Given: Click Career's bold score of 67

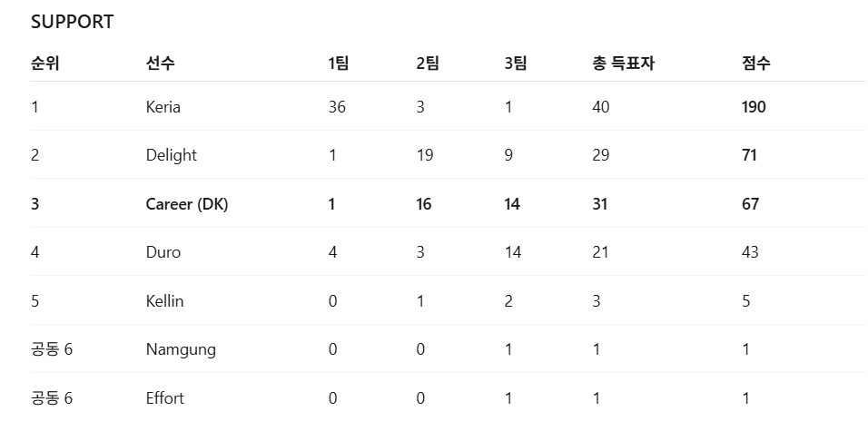Looking at the screenshot, I should tap(751, 204).
